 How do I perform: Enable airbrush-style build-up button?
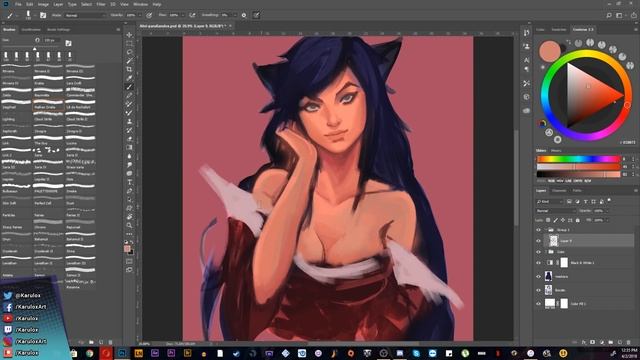192,15
